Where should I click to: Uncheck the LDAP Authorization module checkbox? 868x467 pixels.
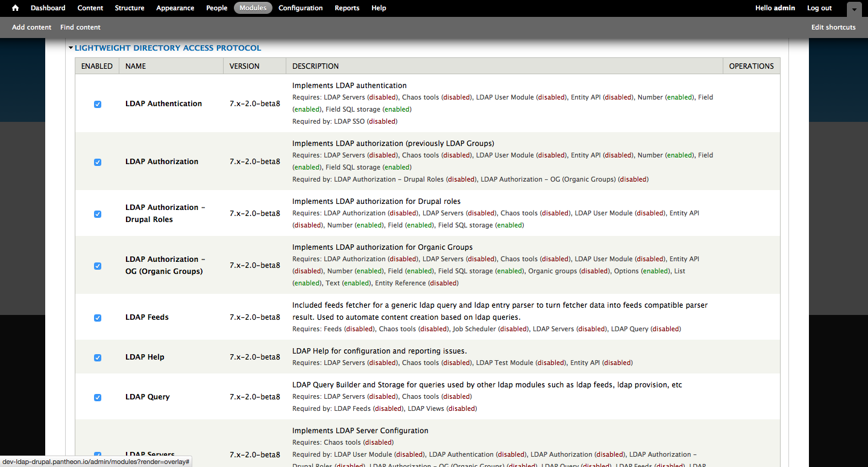coord(98,162)
